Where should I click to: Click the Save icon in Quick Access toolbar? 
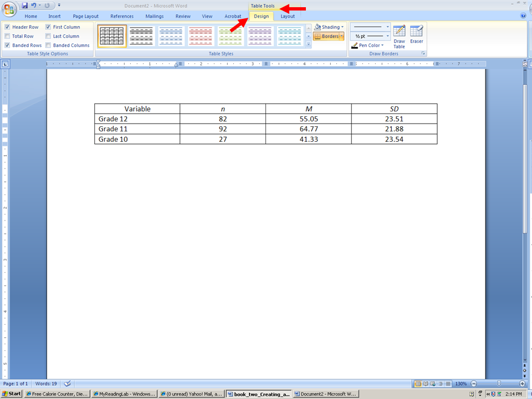click(25, 6)
